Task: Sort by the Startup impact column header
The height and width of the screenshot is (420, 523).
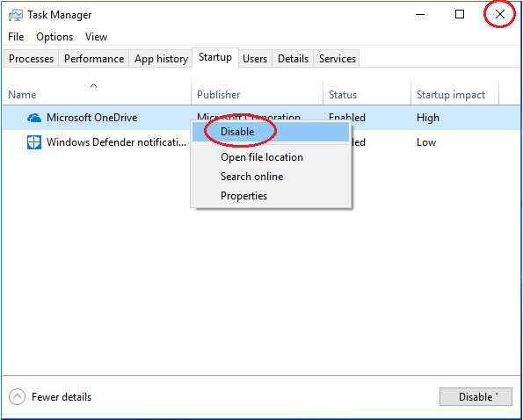Action: pyautogui.click(x=454, y=92)
